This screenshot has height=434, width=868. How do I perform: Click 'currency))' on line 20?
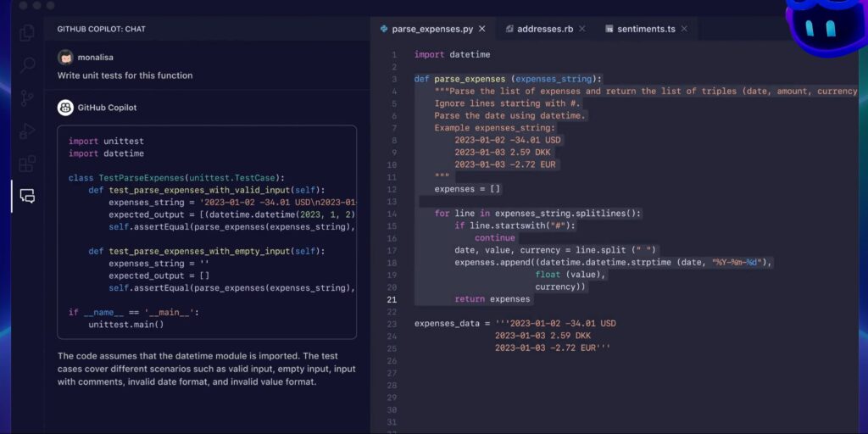(560, 287)
